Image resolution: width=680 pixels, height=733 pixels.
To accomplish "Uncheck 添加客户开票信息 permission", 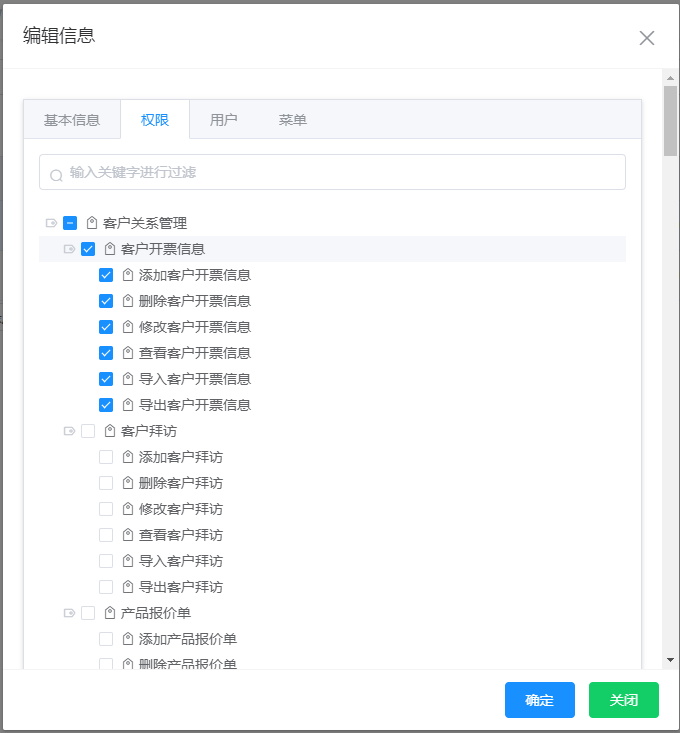I will click(x=106, y=275).
